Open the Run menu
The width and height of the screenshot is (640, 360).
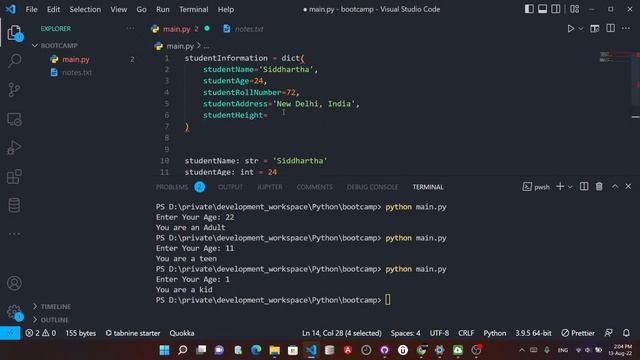(162, 9)
